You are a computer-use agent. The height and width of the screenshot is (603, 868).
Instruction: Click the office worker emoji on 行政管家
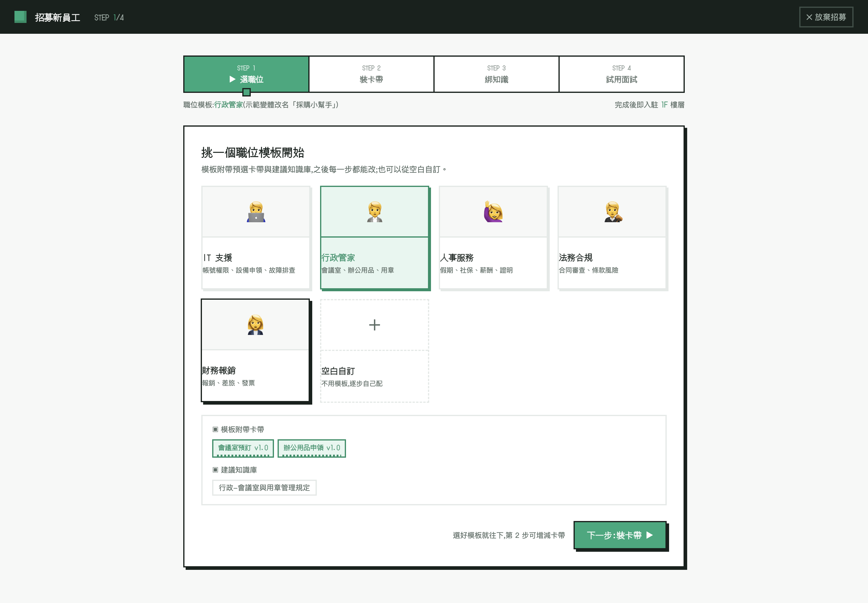pyautogui.click(x=375, y=212)
